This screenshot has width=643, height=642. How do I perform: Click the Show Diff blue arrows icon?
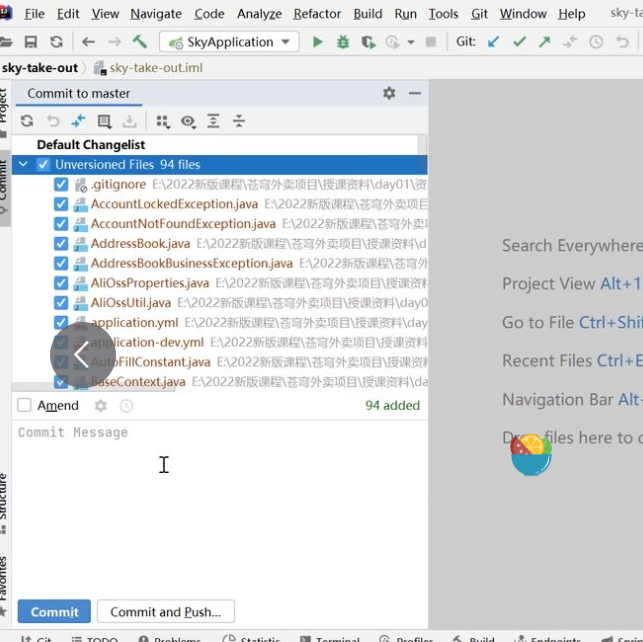coord(78,121)
